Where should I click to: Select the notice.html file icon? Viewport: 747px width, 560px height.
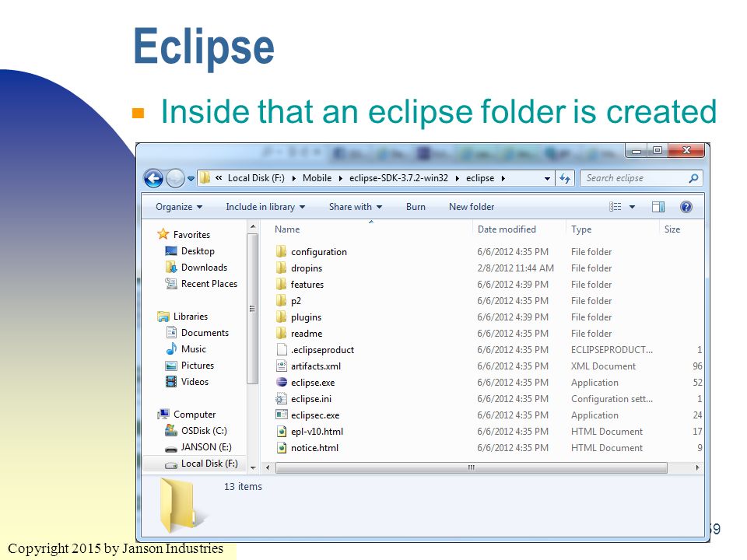click(x=282, y=447)
